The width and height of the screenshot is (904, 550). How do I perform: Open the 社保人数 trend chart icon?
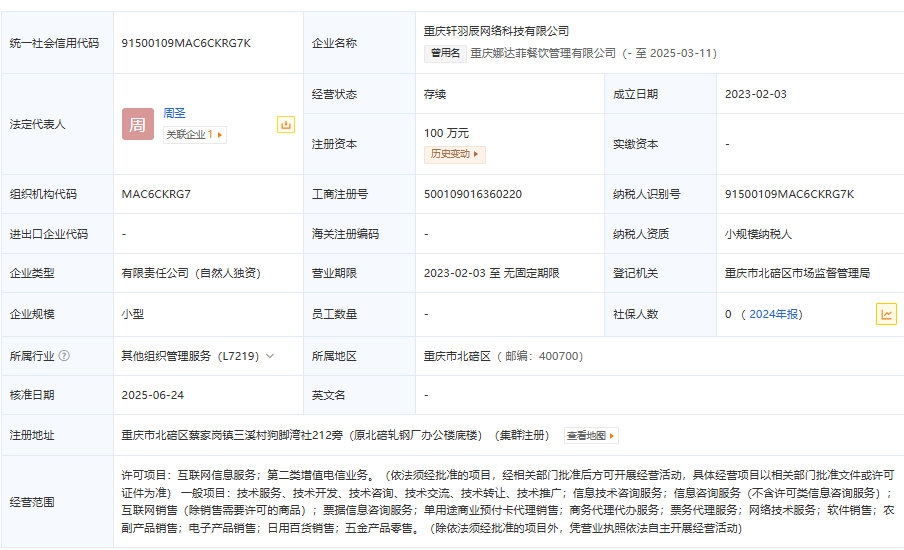[886, 314]
